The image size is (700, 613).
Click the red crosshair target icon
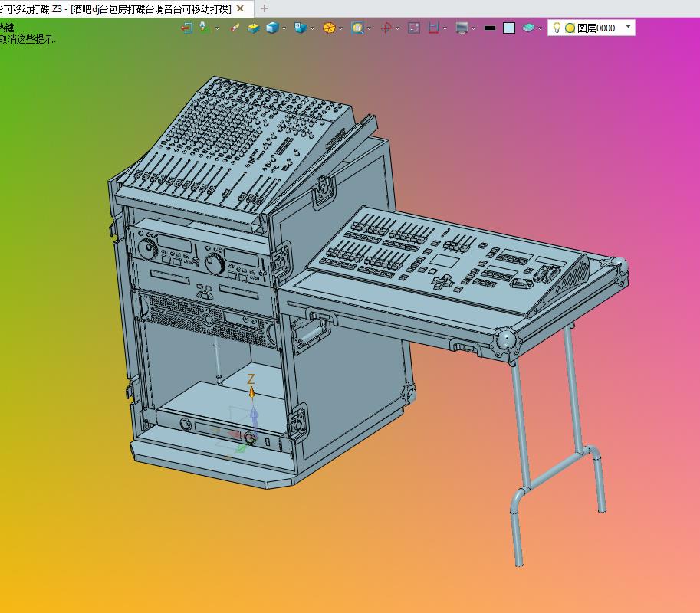(x=386, y=28)
